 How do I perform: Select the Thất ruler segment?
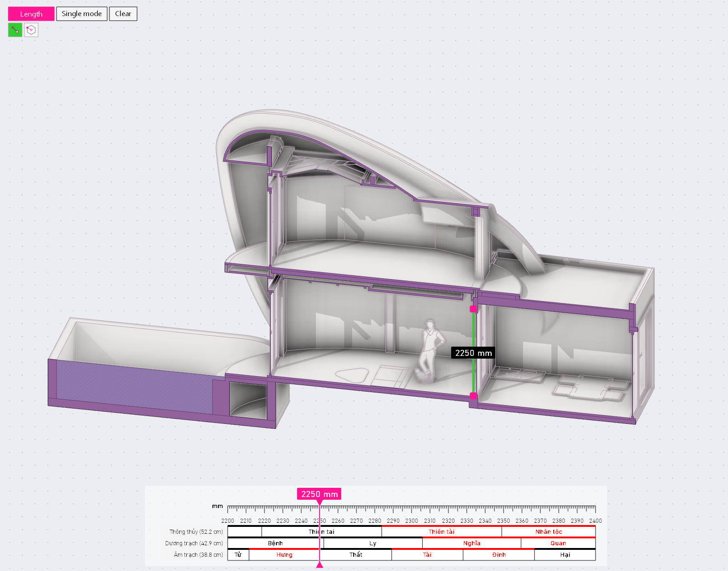(x=355, y=555)
